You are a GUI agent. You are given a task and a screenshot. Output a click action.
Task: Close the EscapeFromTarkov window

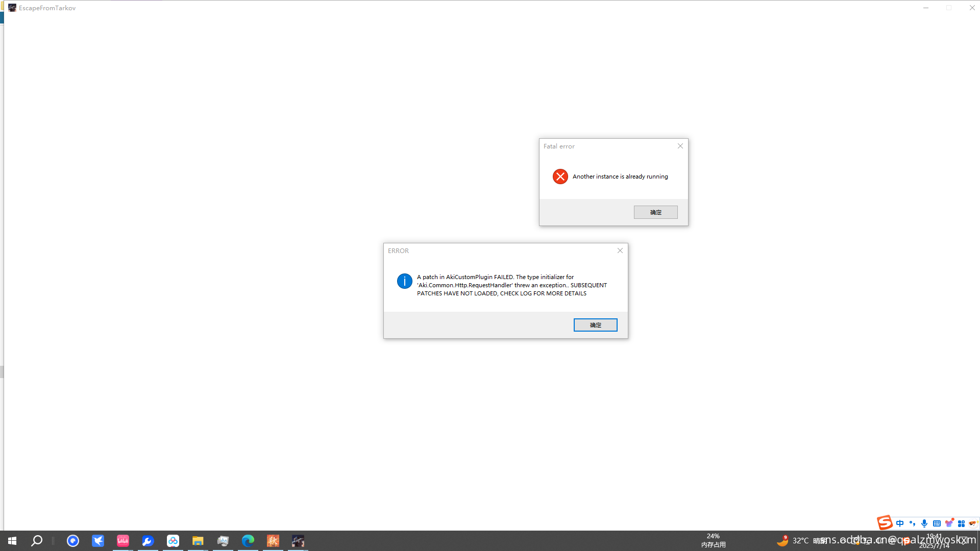(x=972, y=8)
